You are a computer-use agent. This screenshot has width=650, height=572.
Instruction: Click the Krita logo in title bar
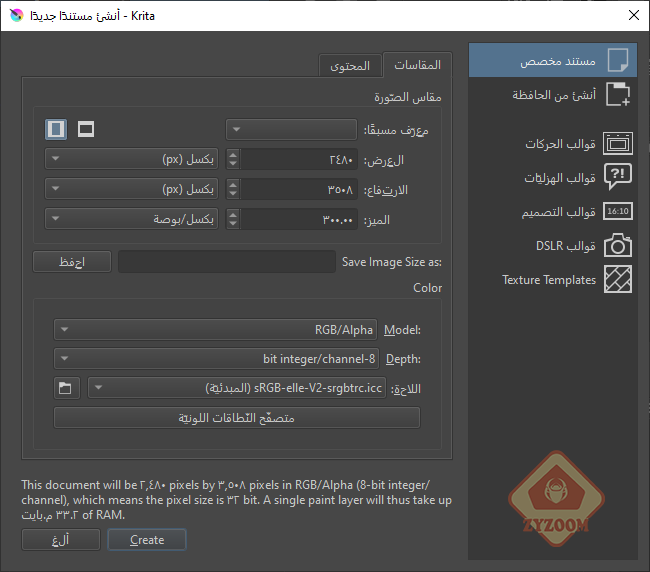(17, 15)
